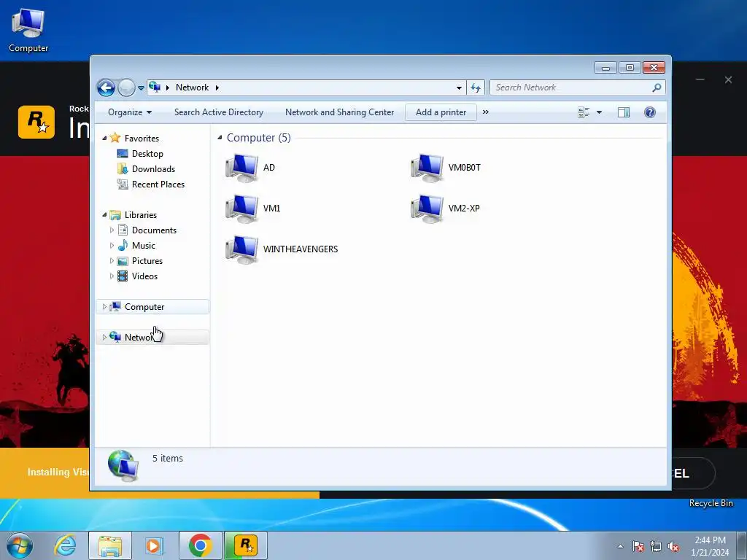Open the view options dropdown arrow

coord(600,112)
